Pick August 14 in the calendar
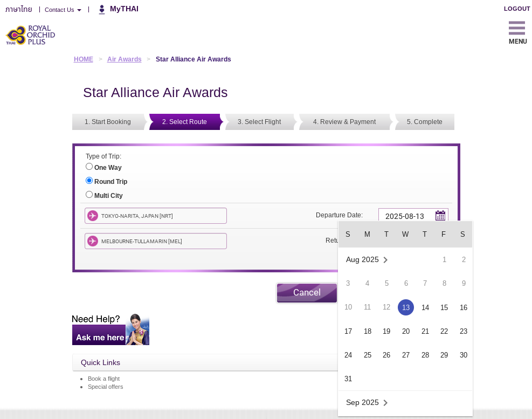Screen dimensions: 532x419 pyautogui.click(x=425, y=307)
